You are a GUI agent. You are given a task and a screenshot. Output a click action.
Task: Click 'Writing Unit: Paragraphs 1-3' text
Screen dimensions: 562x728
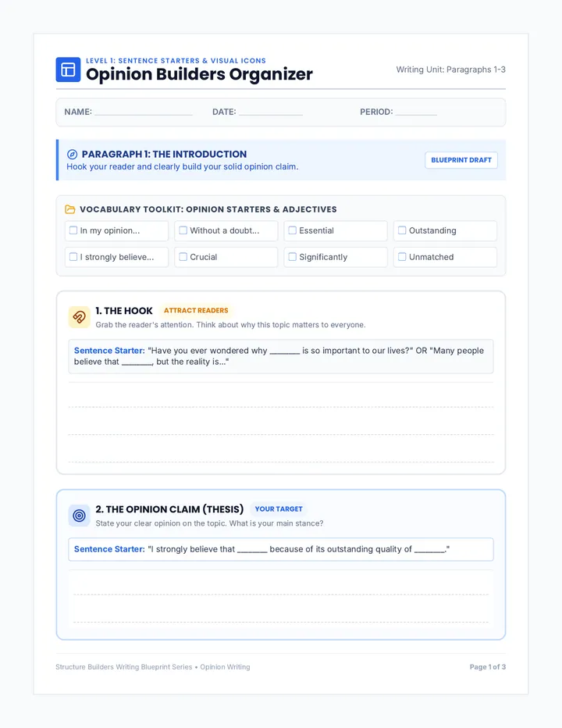[450, 70]
